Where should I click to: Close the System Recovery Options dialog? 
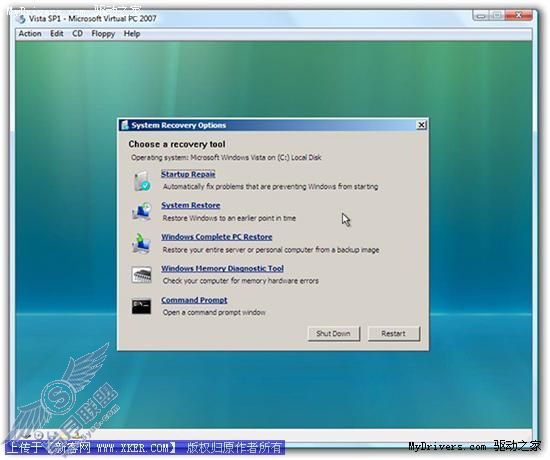(x=421, y=125)
